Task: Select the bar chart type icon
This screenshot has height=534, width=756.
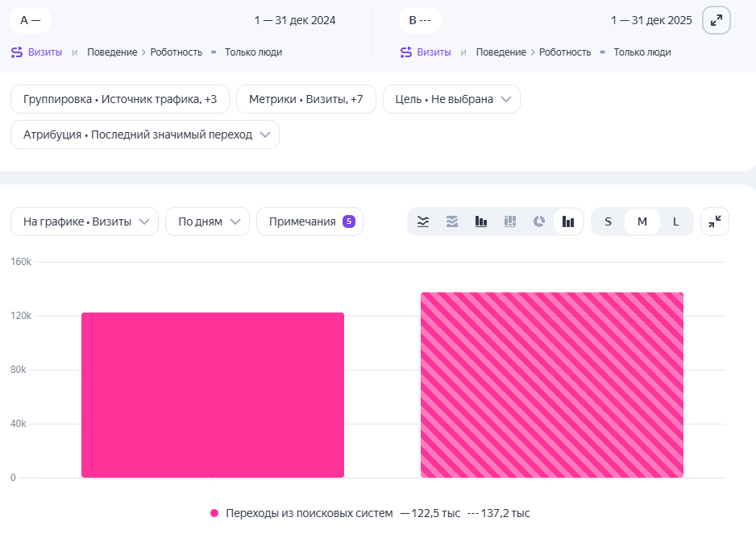Action: [x=480, y=221]
